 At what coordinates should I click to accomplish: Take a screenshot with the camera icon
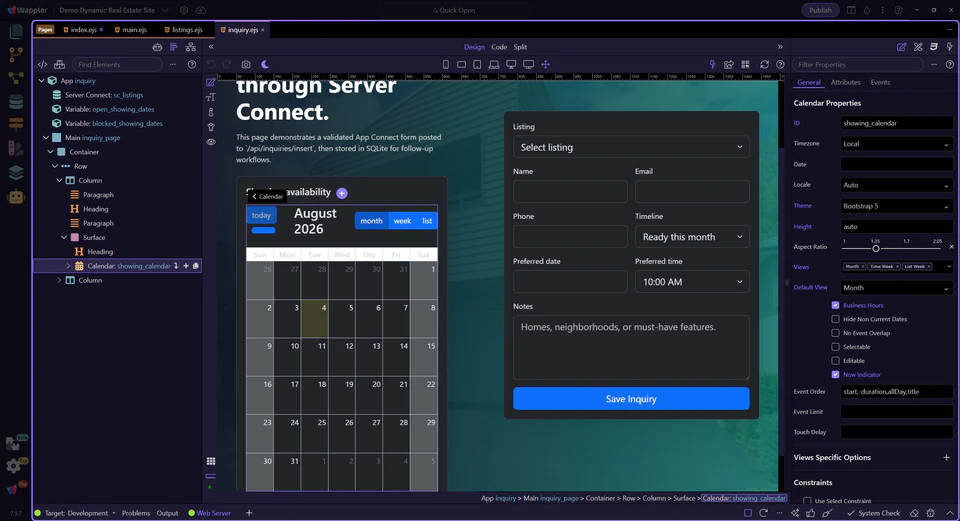pyautogui.click(x=246, y=64)
